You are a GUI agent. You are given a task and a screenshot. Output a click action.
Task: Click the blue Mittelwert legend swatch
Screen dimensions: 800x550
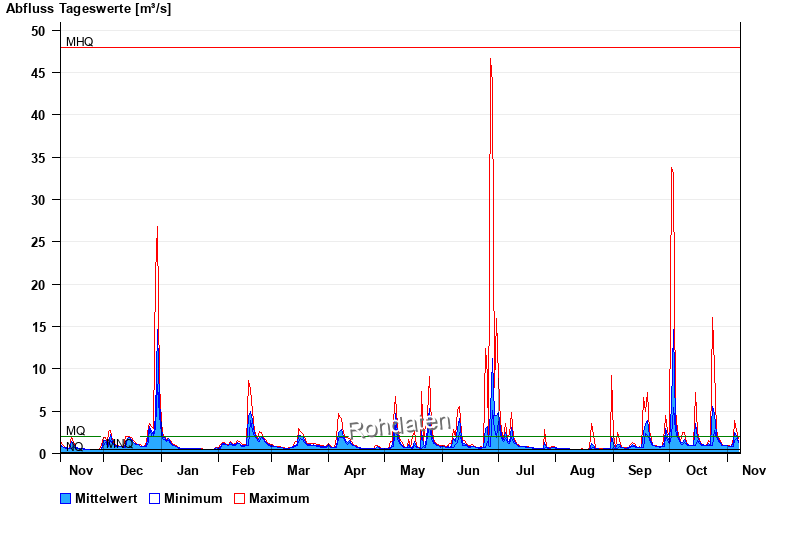(x=66, y=498)
